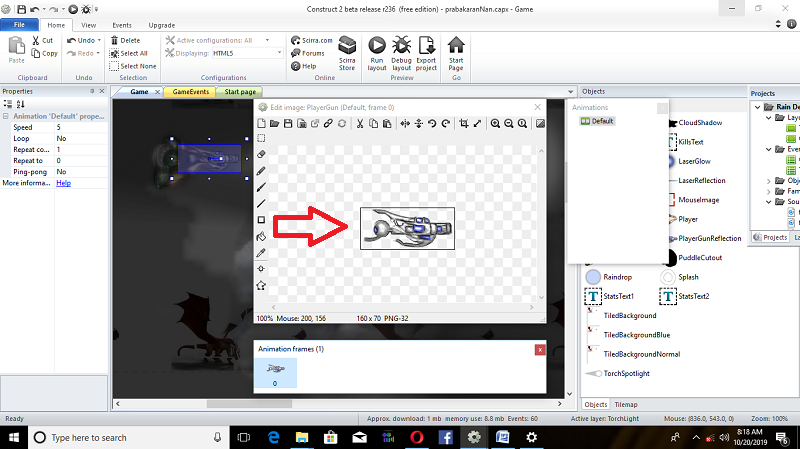Click Export project button

426,53
